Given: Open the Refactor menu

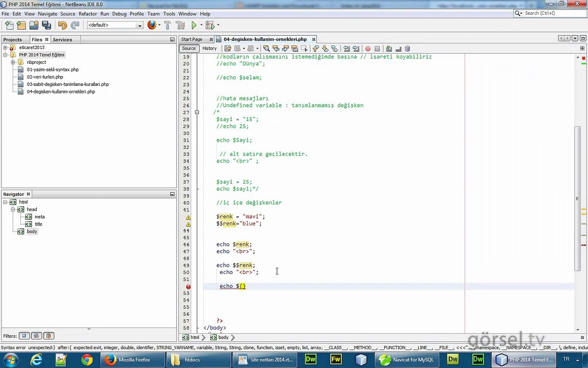Looking at the screenshot, I should pyautogui.click(x=88, y=13).
